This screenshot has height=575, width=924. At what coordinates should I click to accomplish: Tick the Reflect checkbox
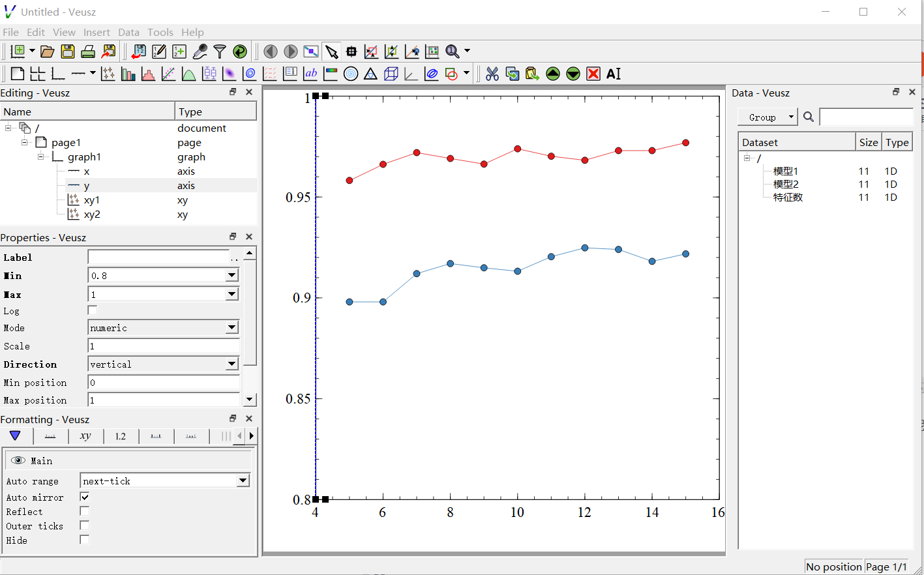85,511
